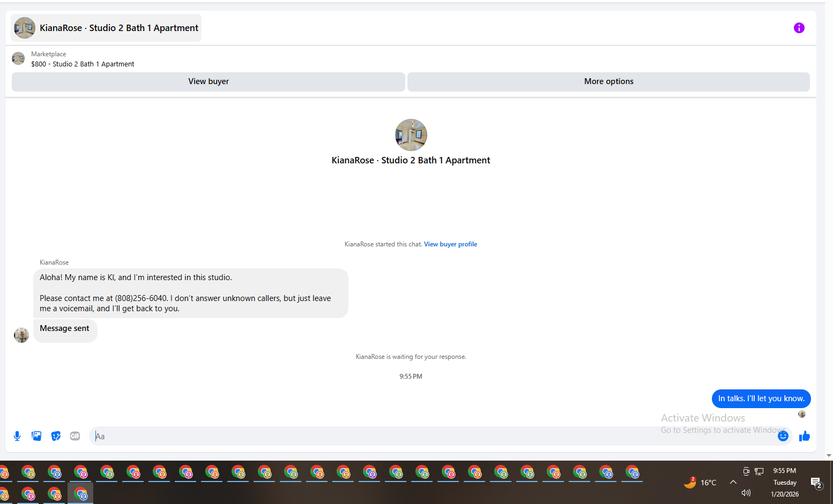
Task: Show hidden system tray icons with the chevron
Action: [x=733, y=482]
